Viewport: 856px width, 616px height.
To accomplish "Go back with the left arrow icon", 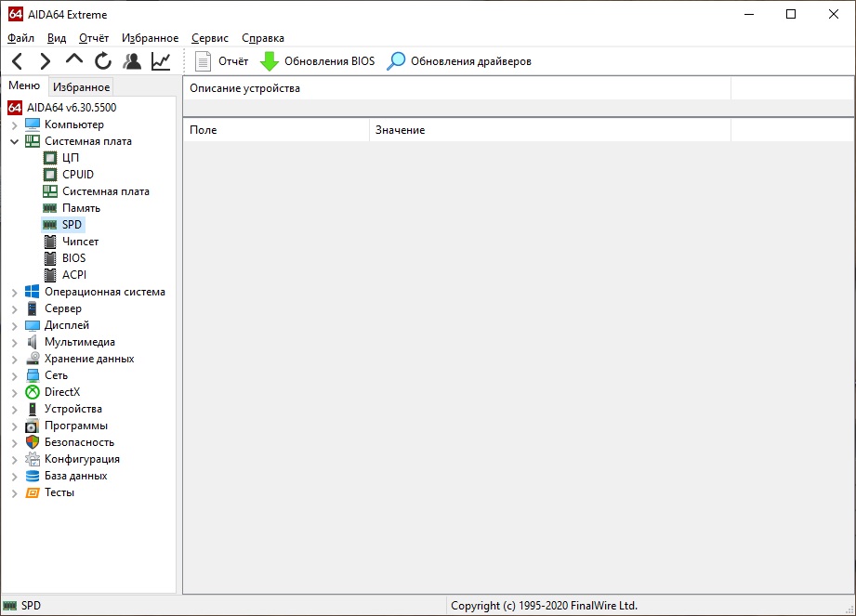I will pyautogui.click(x=18, y=61).
